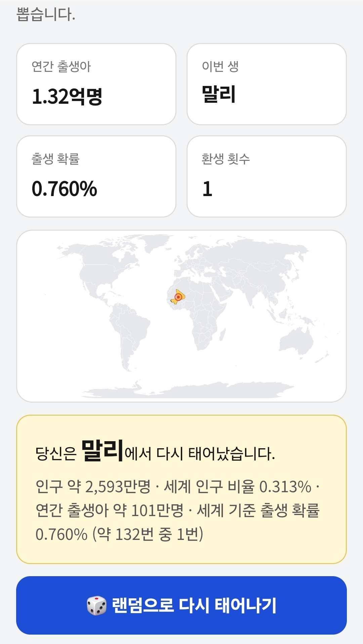
Task: Select the 연간 출생아 stat card
Action: point(96,84)
